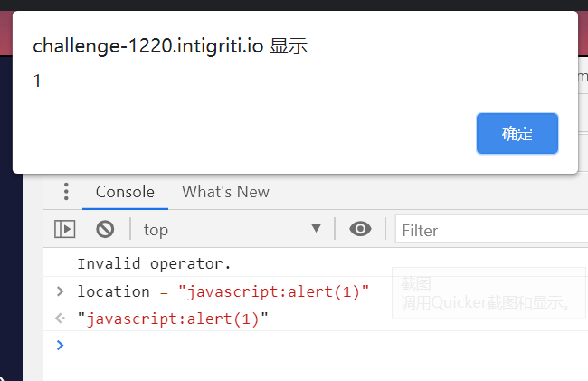Clear the console with the ban icon
Viewport: 588px width, 381px height.
105,230
